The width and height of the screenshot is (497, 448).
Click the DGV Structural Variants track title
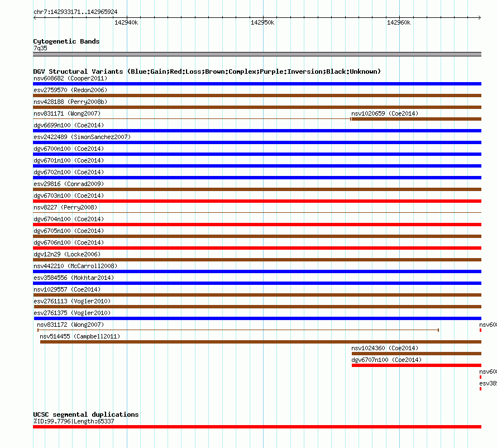pyautogui.click(x=207, y=72)
